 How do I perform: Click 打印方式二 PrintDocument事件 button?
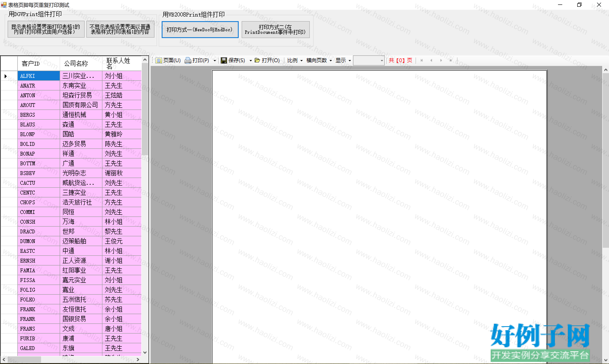(x=276, y=30)
